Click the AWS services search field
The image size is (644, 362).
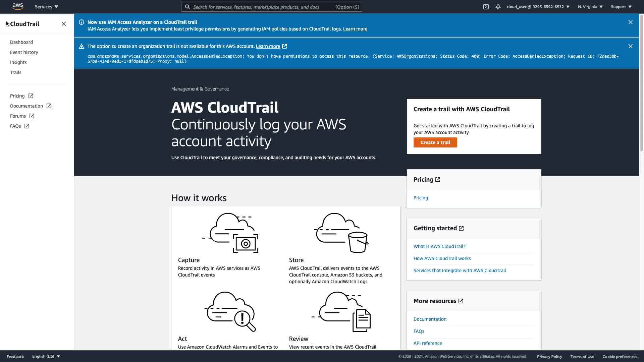(262, 7)
